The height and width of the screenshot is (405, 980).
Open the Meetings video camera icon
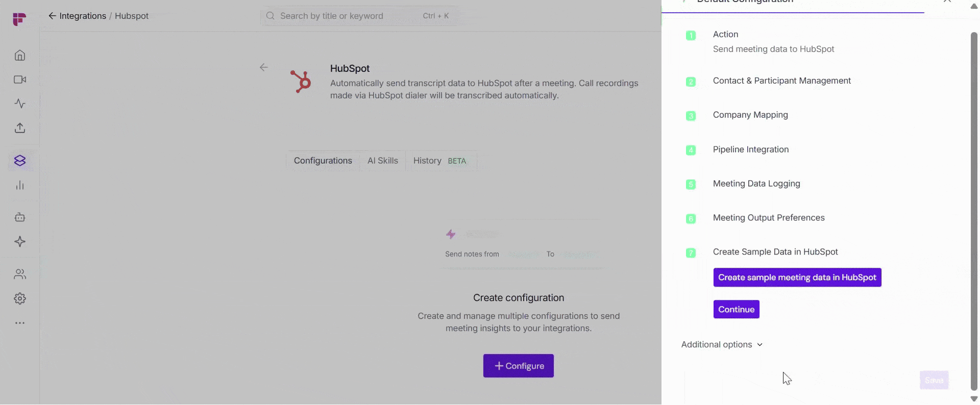click(20, 80)
